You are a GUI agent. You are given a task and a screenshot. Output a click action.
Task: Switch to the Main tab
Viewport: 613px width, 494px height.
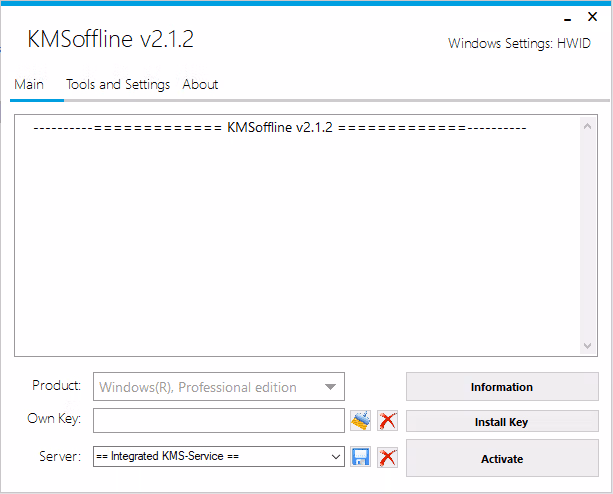(x=29, y=84)
